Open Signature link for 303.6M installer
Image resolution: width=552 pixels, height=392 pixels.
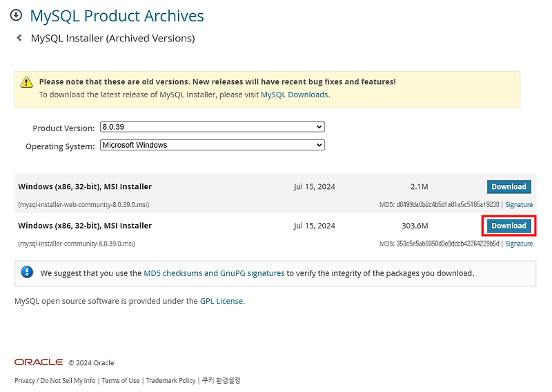(x=519, y=244)
